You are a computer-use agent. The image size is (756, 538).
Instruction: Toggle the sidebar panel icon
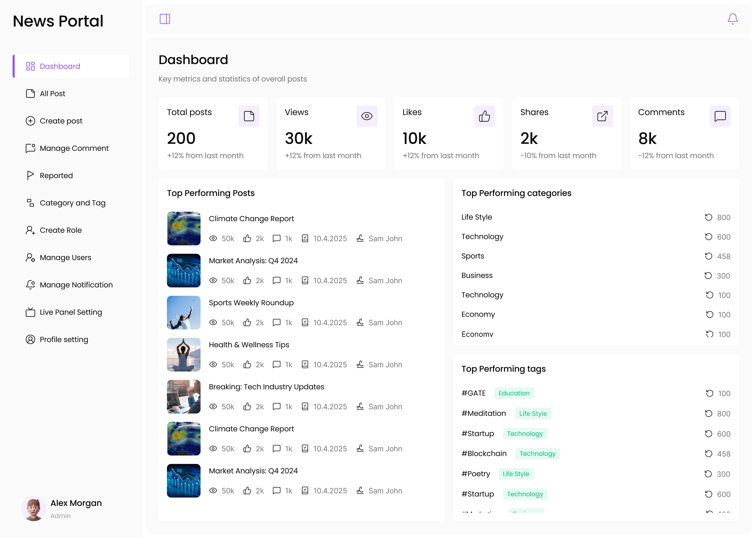pyautogui.click(x=165, y=19)
